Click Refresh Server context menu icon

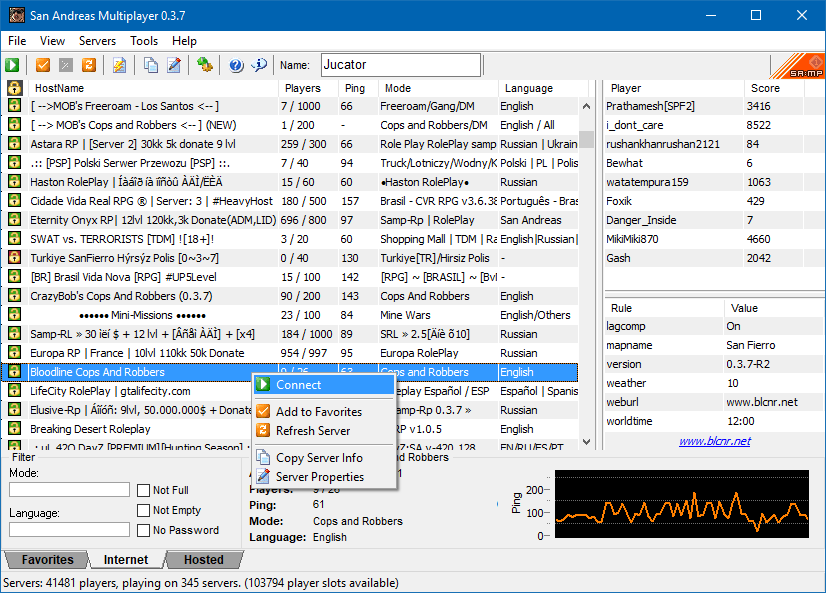pos(263,430)
